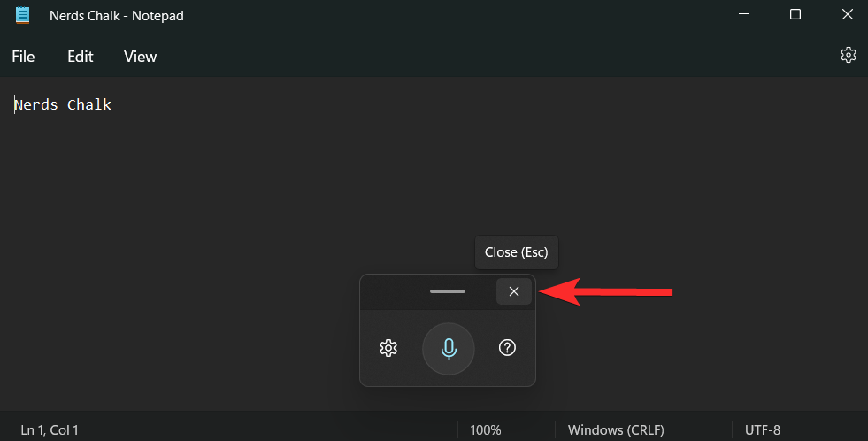
Task: Click the 100% zoom level in status bar
Action: click(486, 429)
